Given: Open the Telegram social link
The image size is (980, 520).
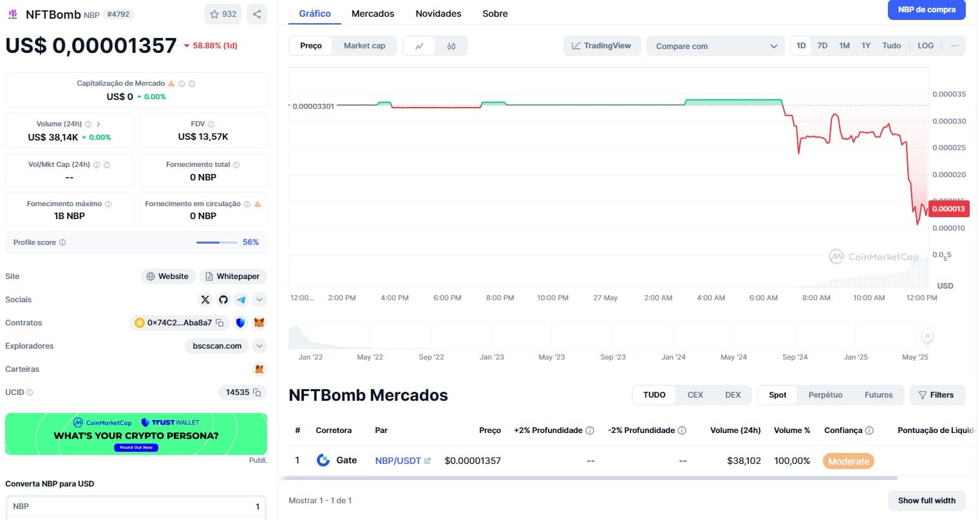Looking at the screenshot, I should 241,300.
